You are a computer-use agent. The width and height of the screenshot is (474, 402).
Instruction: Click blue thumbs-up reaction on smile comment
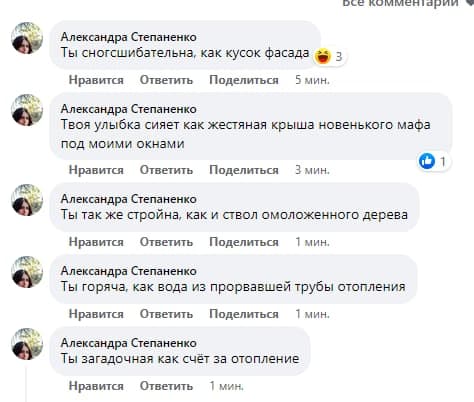point(427,162)
